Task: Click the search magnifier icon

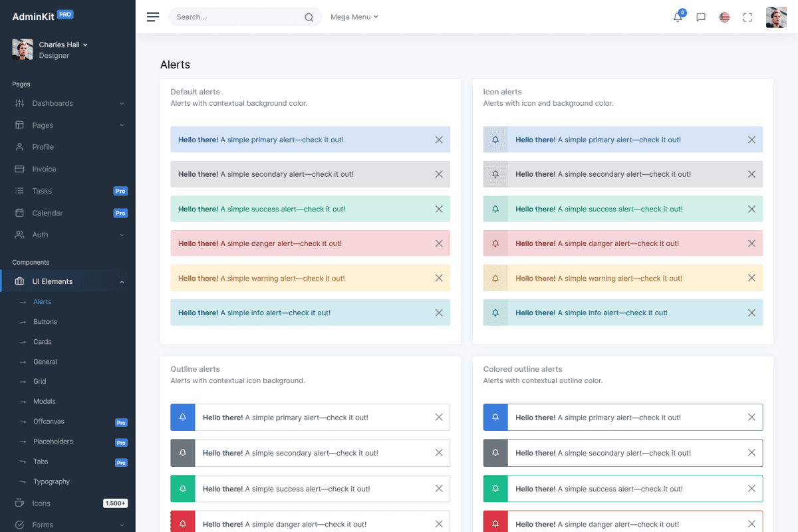Action: point(309,17)
